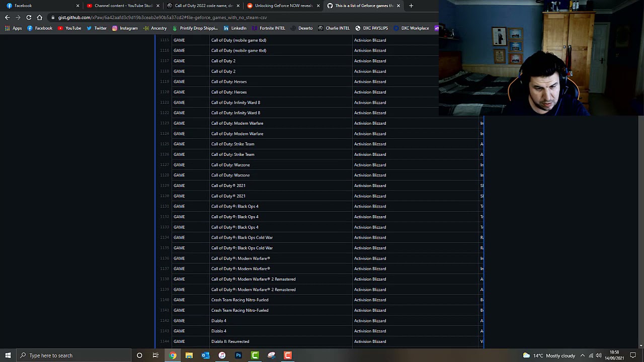Select the Geforce games list GitHub tab
The height and width of the screenshot is (362, 644).
click(363, 6)
